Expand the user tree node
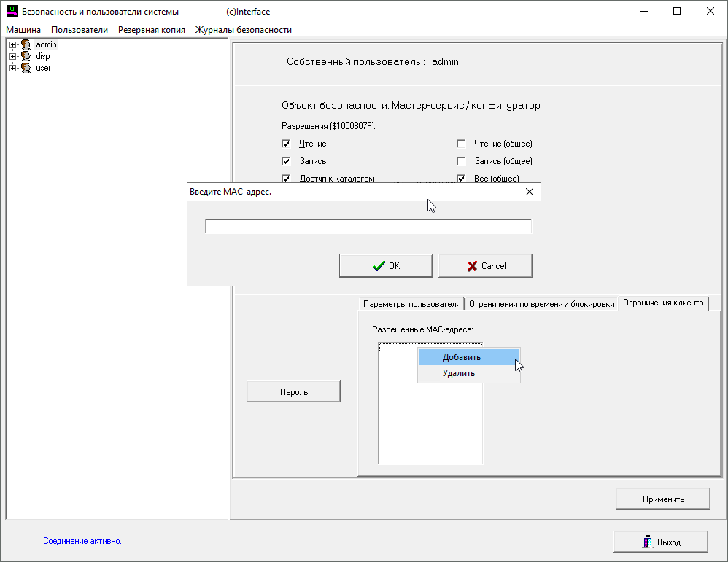The width and height of the screenshot is (728, 562). pyautogui.click(x=12, y=69)
